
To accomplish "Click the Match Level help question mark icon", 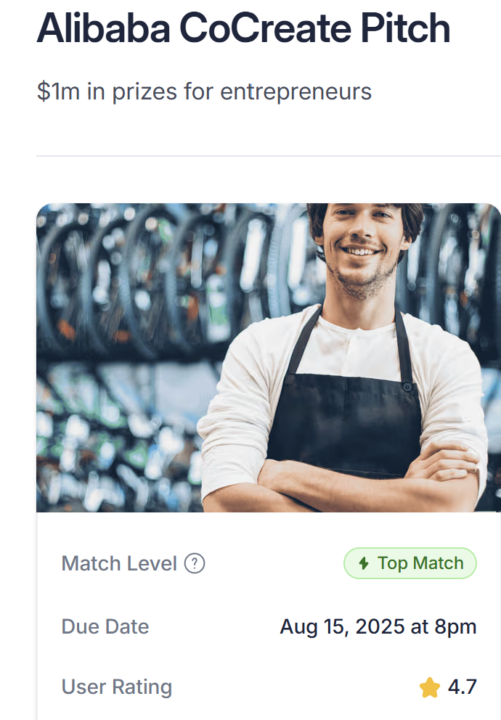I will coord(194,563).
